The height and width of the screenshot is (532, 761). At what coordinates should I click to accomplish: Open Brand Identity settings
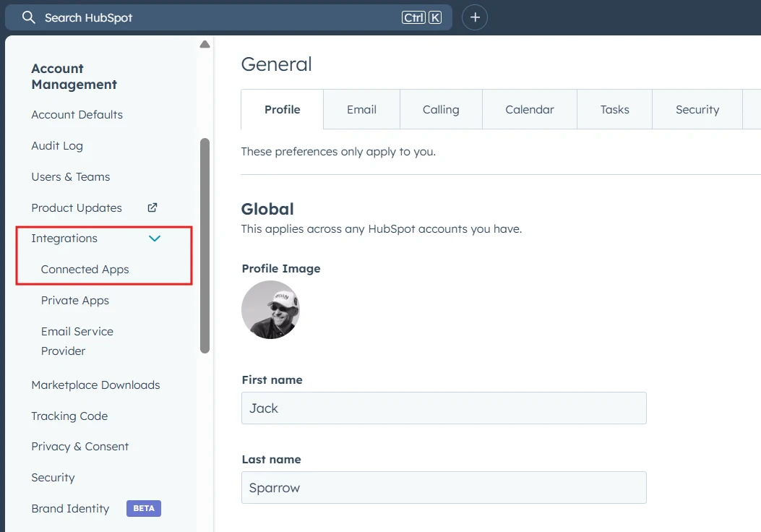click(x=70, y=508)
